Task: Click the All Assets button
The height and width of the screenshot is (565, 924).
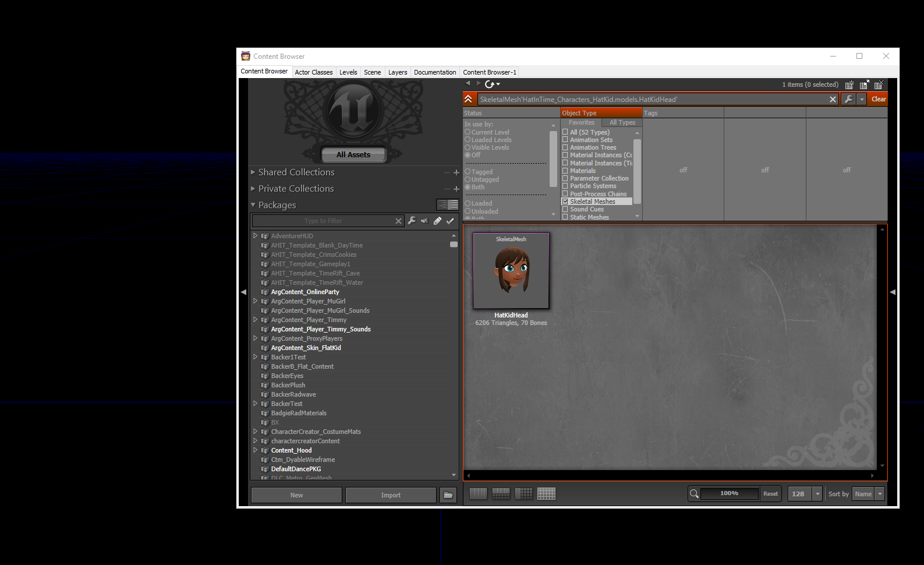Action: click(x=353, y=155)
